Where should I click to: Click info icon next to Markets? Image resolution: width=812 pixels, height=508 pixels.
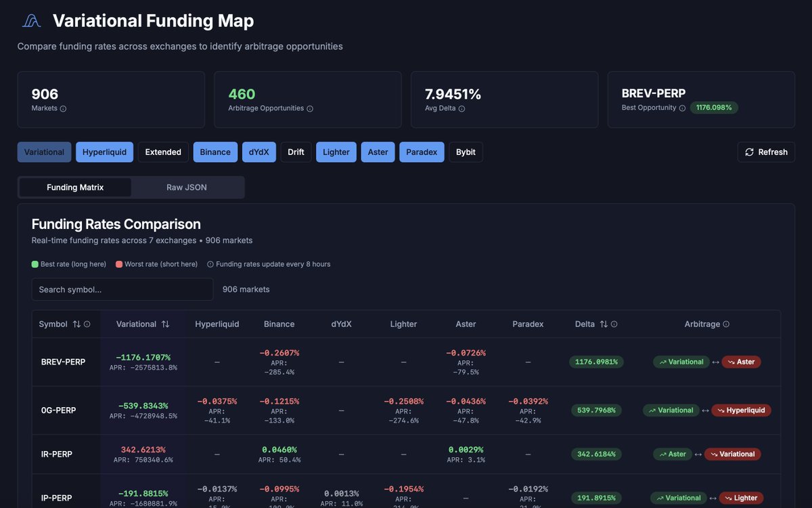[63, 108]
